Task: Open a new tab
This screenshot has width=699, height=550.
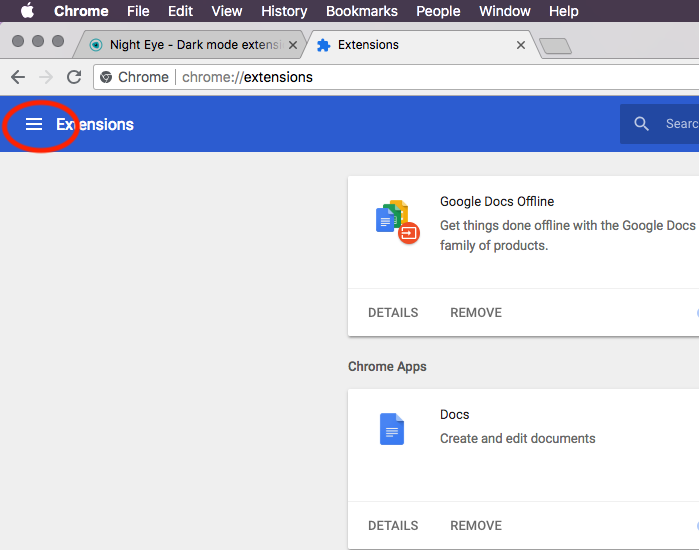Action: (x=555, y=46)
